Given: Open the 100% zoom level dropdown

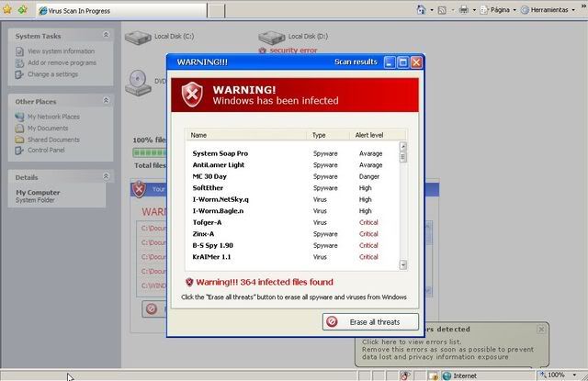Looking at the screenshot, I should [574, 375].
